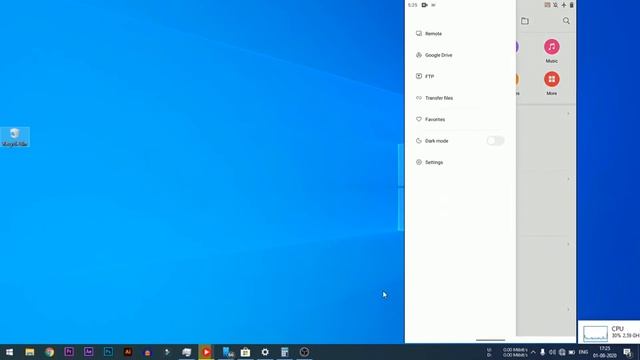
Task: Click the red play-button app in taskbar
Action: (x=206, y=352)
